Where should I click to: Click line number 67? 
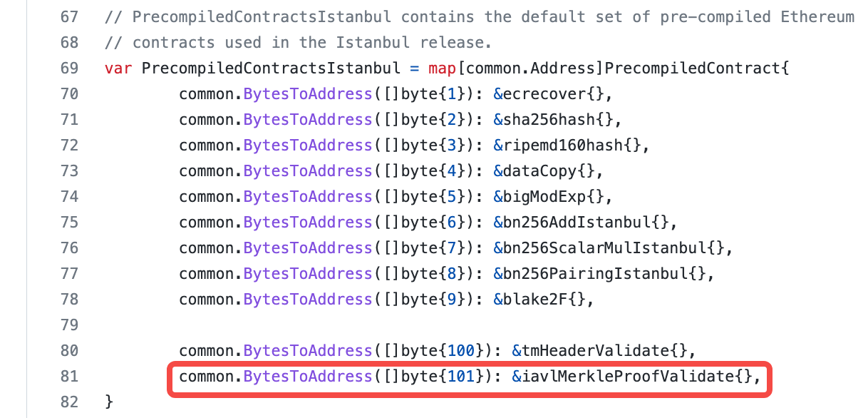(x=69, y=17)
